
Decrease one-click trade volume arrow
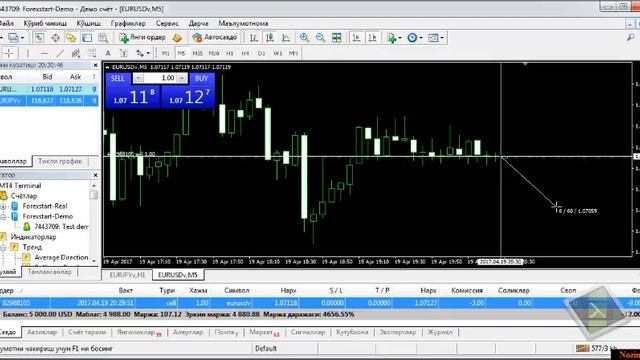point(138,78)
